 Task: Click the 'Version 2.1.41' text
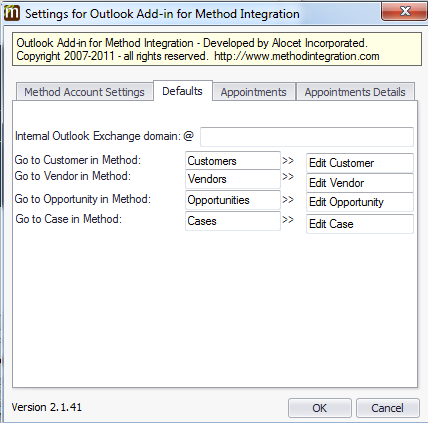(x=47, y=407)
